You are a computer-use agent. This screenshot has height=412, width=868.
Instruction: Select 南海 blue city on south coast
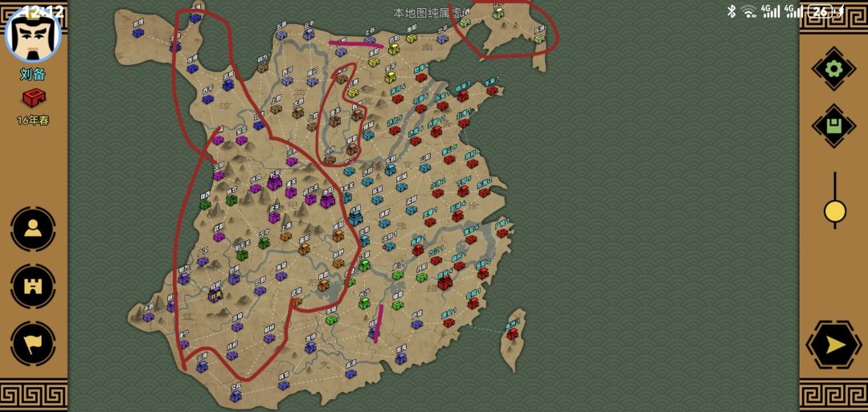(x=401, y=359)
